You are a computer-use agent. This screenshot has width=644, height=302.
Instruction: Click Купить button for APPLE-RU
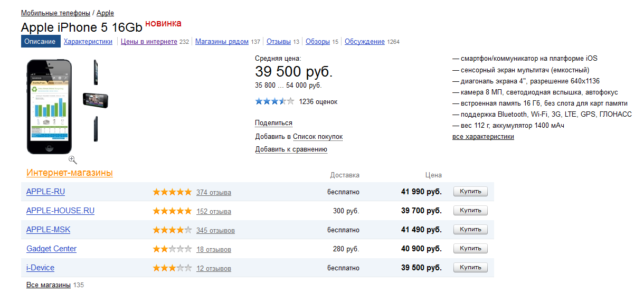click(x=470, y=192)
